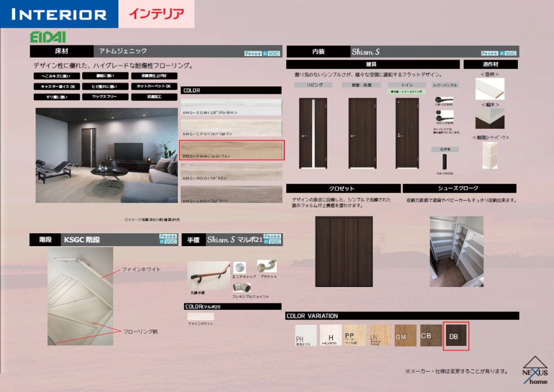This screenshot has height=392, width=554.
Task: Click the flexible joint part image
Action: pyautogui.click(x=242, y=288)
